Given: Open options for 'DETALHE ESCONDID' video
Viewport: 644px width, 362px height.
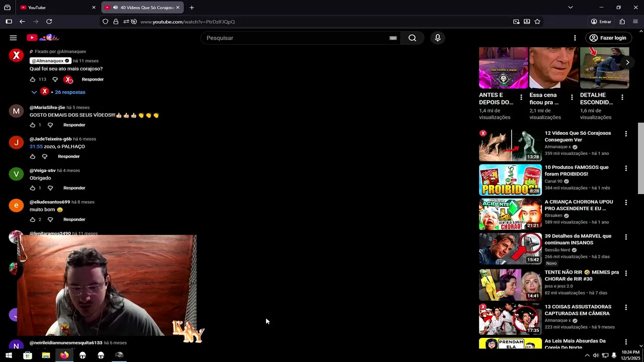Looking at the screenshot, I should [x=622, y=98].
